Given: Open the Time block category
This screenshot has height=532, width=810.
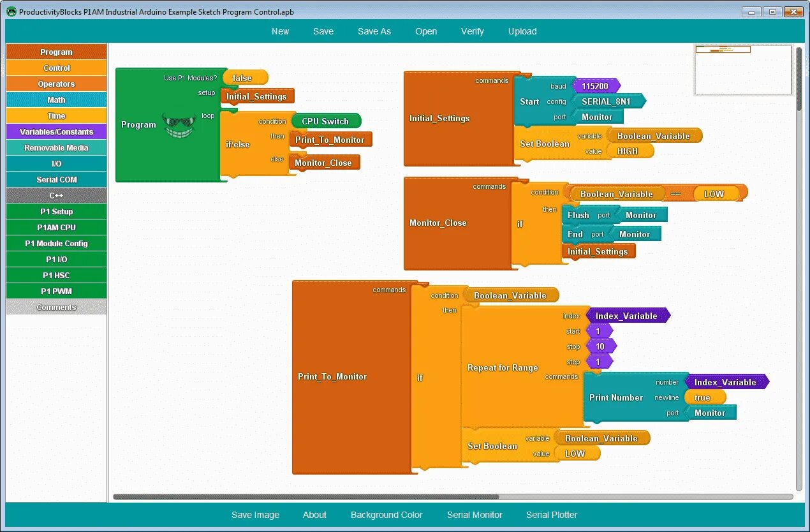Looking at the screenshot, I should [x=56, y=115].
